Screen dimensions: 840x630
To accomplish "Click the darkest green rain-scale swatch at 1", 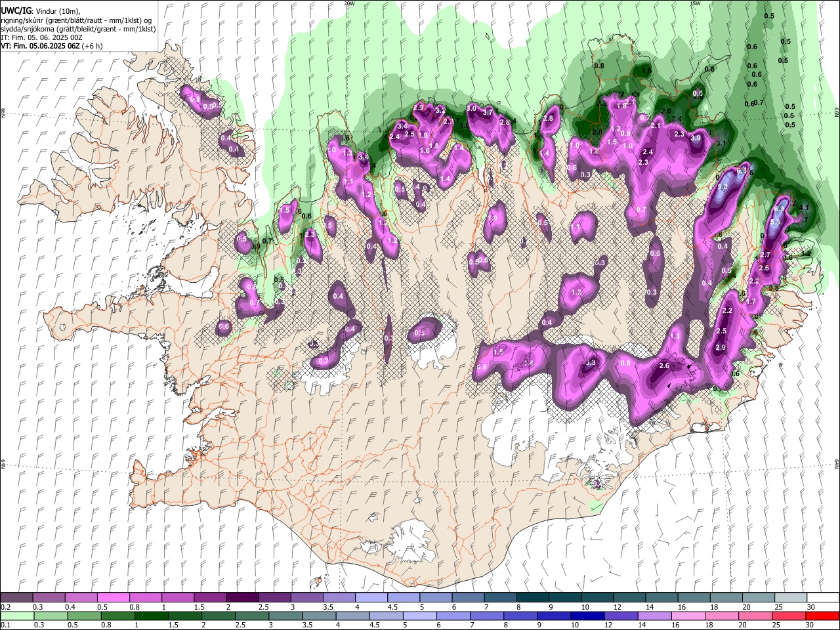I will pyautogui.click(x=151, y=616).
